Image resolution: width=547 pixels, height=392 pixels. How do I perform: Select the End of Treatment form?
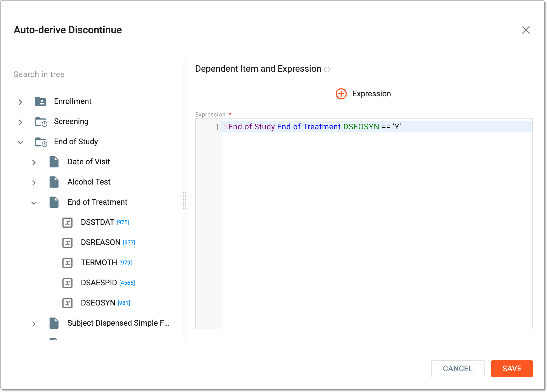pos(97,202)
